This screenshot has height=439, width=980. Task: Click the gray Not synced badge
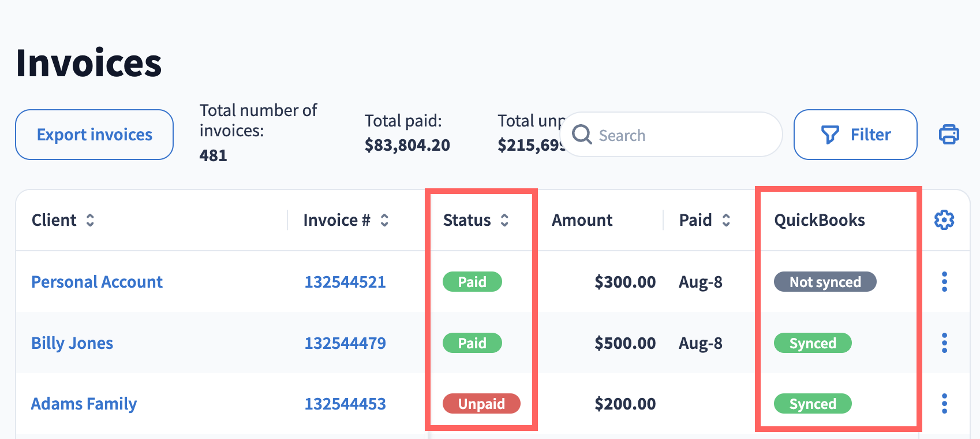tap(825, 282)
